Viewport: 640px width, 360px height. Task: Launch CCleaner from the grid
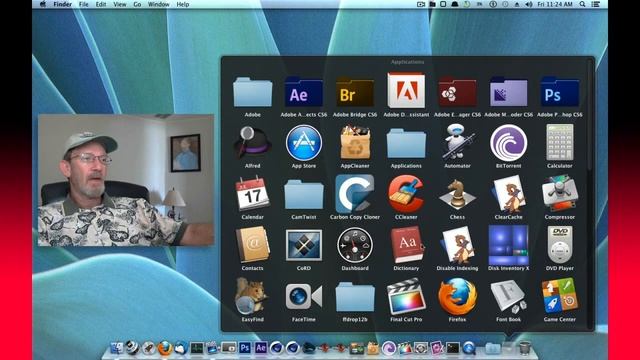[406, 193]
